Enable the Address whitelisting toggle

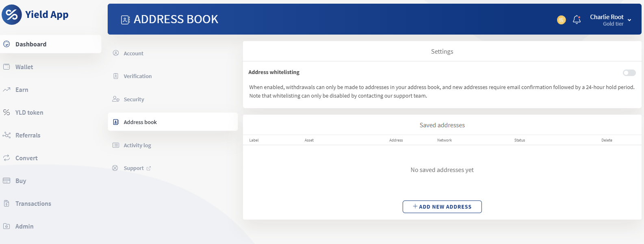(629, 73)
